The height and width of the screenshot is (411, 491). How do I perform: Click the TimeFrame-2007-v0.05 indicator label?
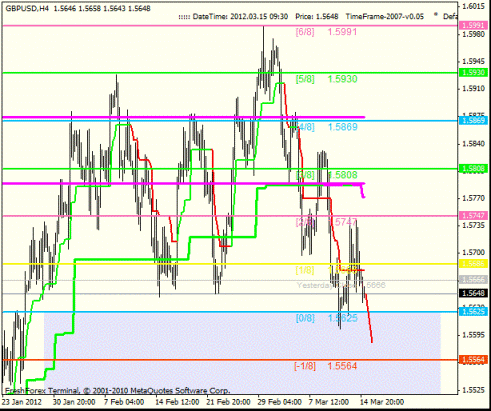385,16
